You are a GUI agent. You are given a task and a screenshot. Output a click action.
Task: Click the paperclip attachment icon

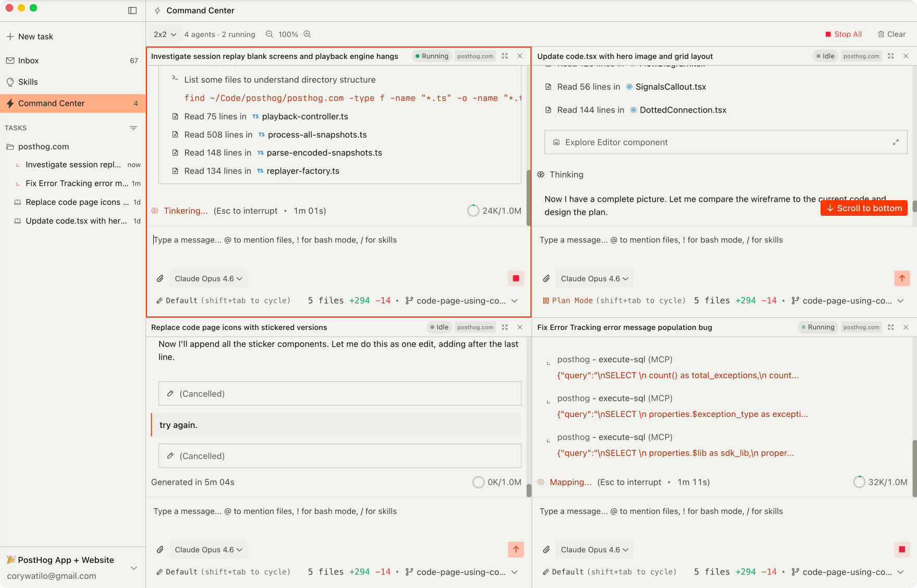click(160, 278)
